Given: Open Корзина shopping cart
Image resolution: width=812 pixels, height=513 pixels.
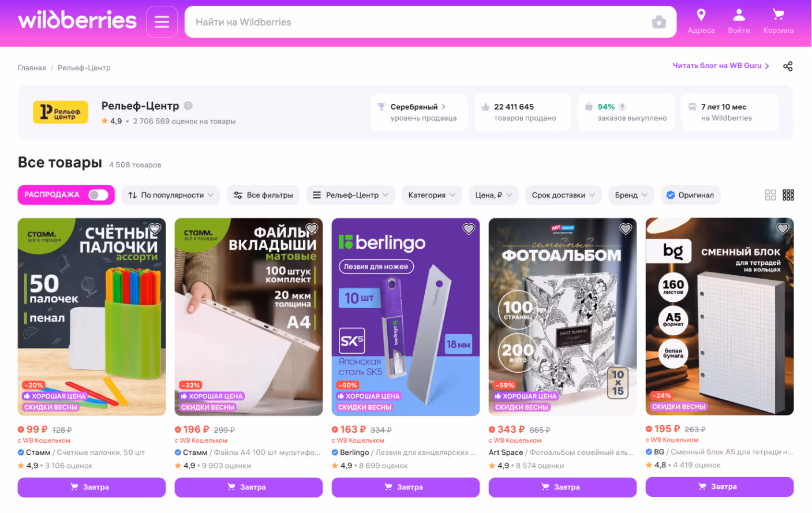Looking at the screenshot, I should (778, 22).
